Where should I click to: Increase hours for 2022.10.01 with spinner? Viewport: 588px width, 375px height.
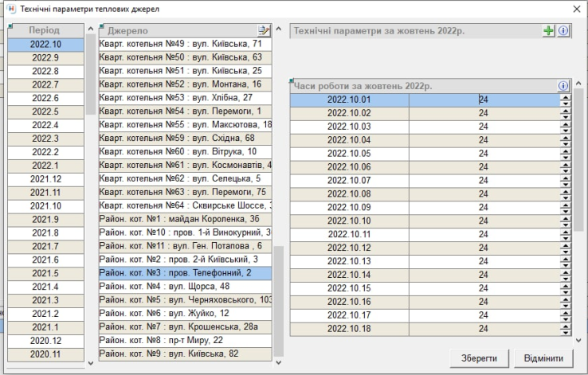coord(566,96)
